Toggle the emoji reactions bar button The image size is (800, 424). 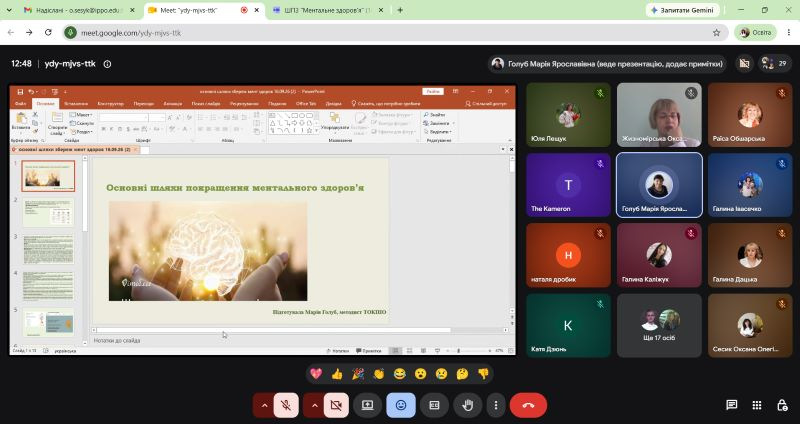(401, 406)
